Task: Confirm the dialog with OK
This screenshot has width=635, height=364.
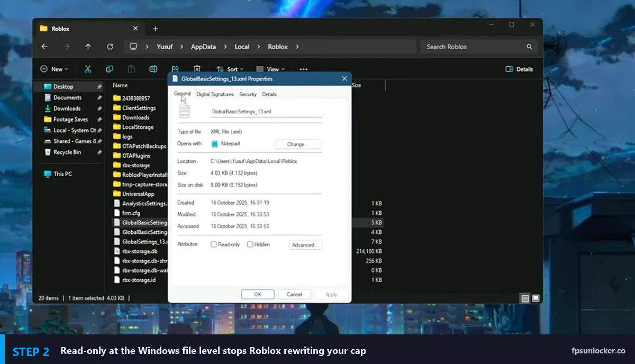Action: click(x=258, y=294)
